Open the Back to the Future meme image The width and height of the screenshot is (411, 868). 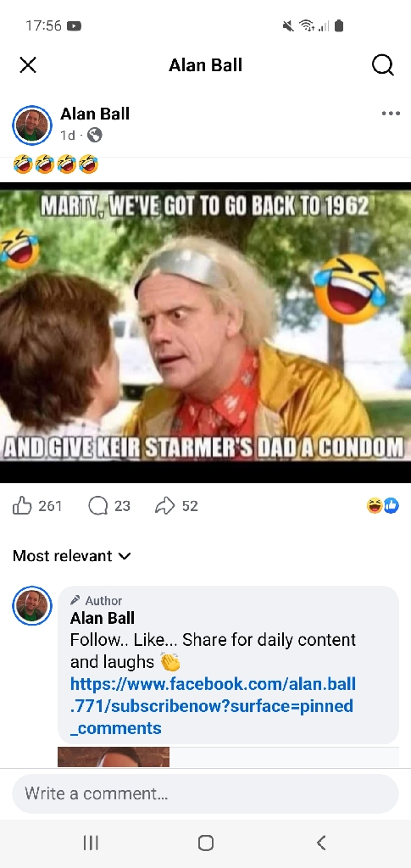[205, 332]
